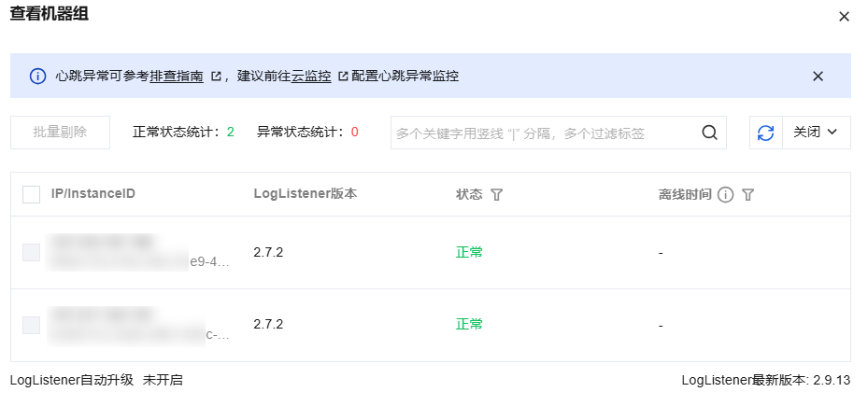Image resolution: width=868 pixels, height=406 pixels.
Task: Focus the keyword filter search field
Action: point(544,133)
